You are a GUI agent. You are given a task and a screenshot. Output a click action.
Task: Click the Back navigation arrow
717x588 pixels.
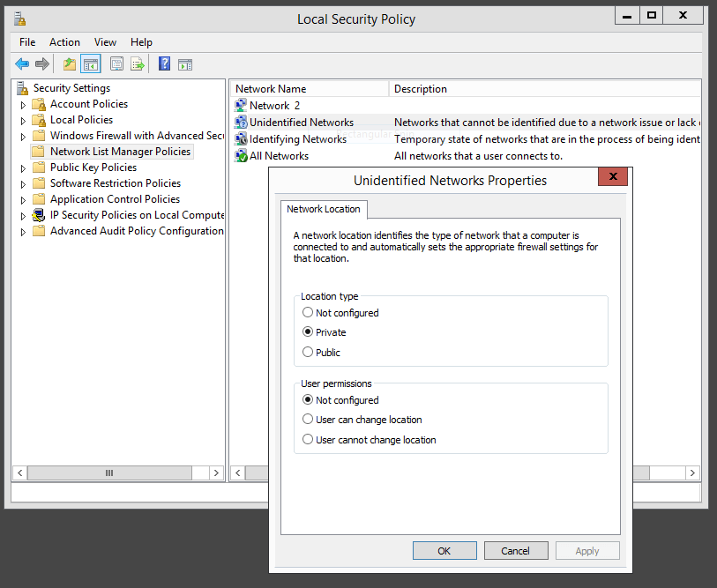point(21,63)
